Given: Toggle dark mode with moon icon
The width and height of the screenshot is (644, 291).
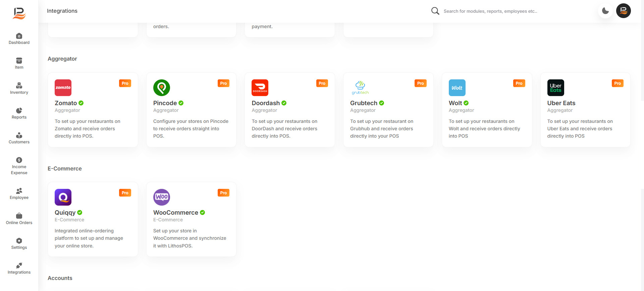Looking at the screenshot, I should tap(605, 11).
